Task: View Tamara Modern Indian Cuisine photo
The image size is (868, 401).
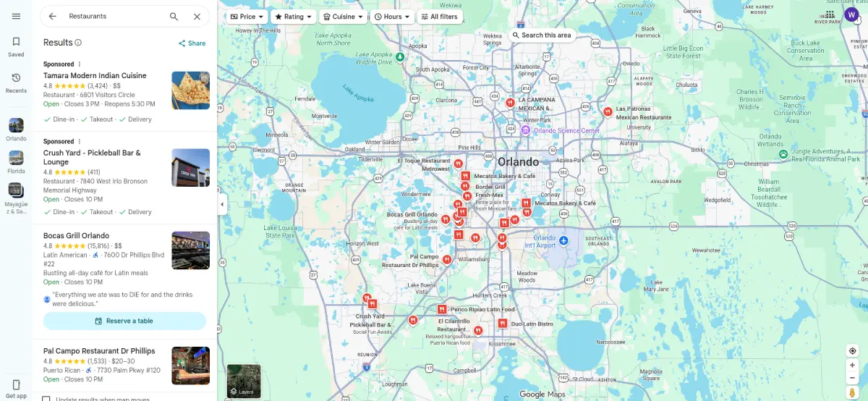Action: click(190, 90)
